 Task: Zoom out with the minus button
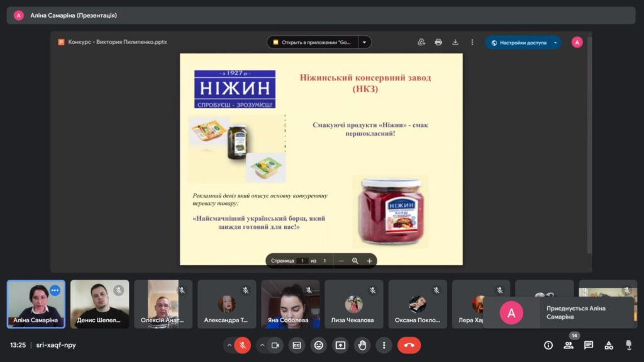341,261
